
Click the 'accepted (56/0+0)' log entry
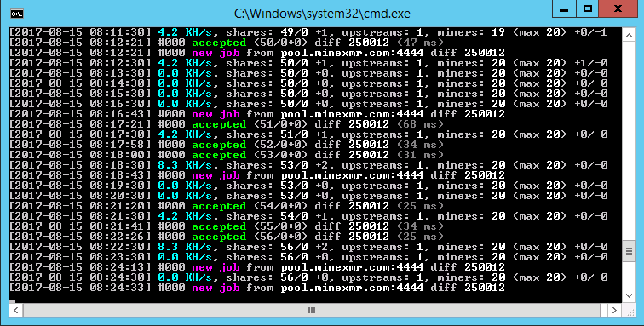coord(250,237)
